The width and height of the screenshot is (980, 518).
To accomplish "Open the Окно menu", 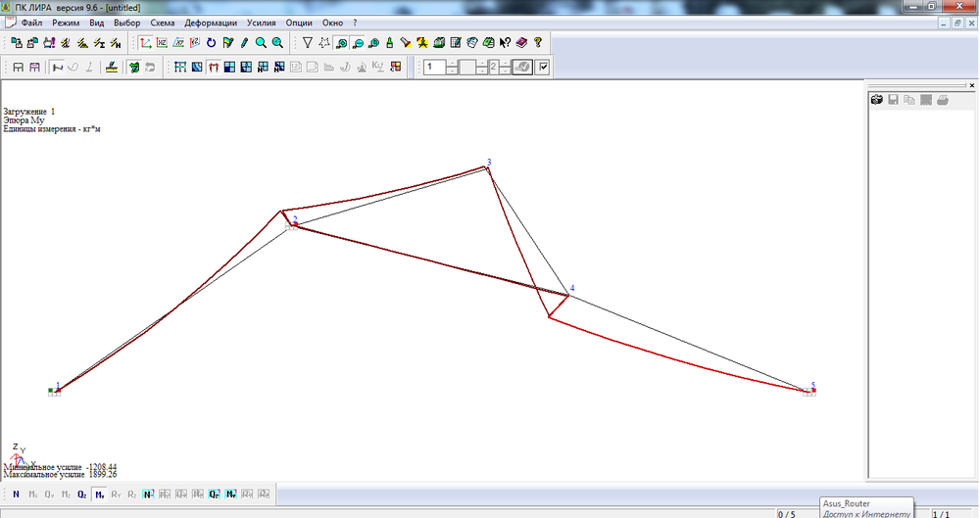I will tap(332, 23).
